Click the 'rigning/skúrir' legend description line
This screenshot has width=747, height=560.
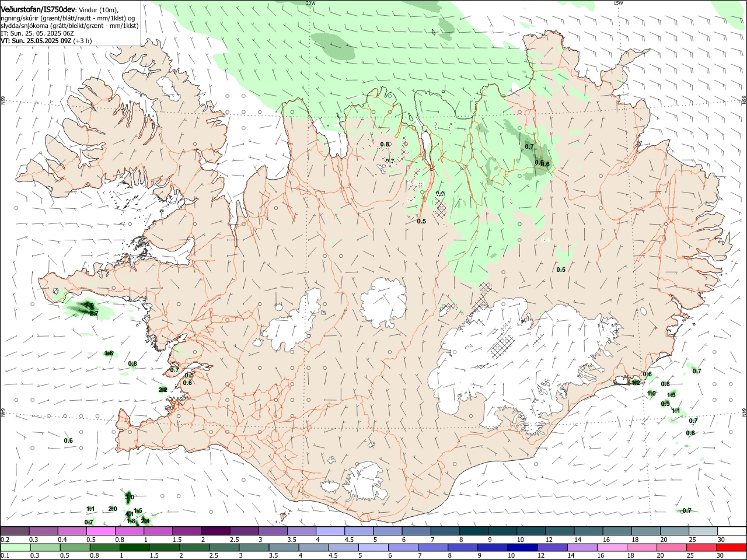69,17
